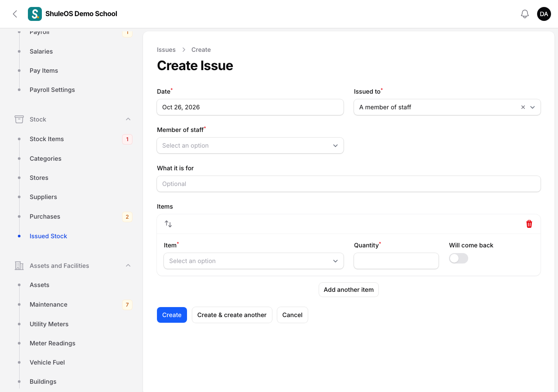Select Issued Stock in sidebar

48,236
